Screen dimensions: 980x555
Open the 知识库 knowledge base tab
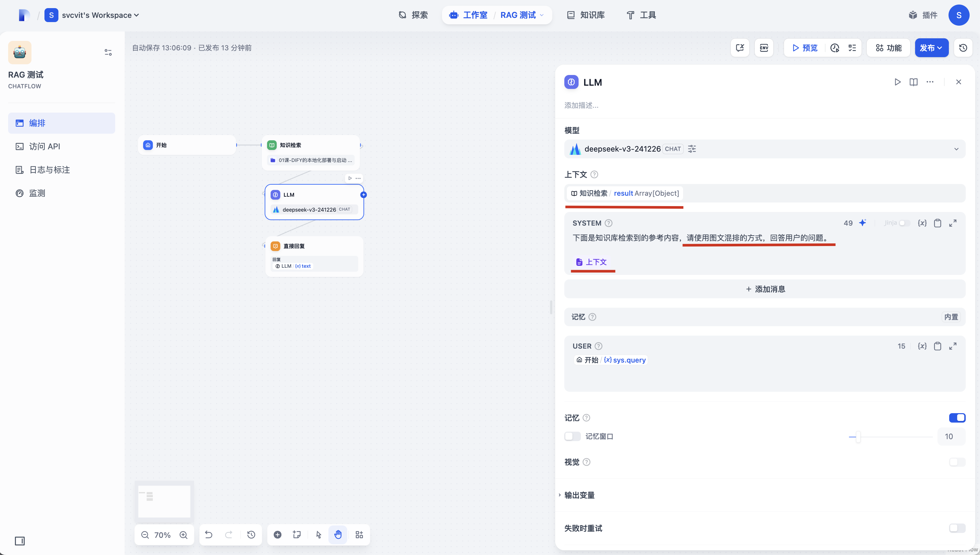point(586,15)
